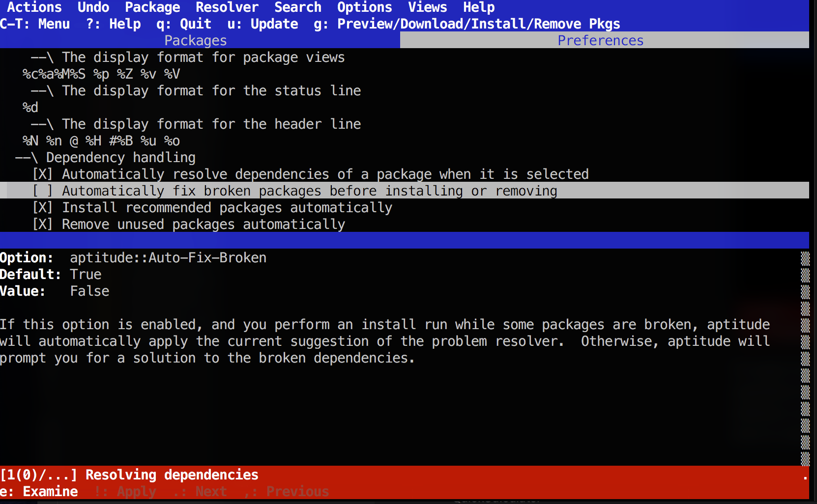This screenshot has width=817, height=504.
Task: Open the Package menu
Action: 152,7
